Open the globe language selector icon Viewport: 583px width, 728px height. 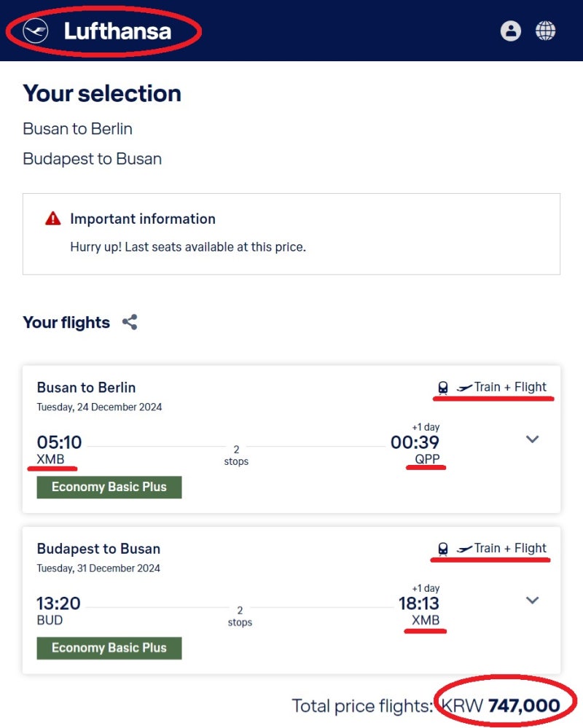[x=545, y=31]
